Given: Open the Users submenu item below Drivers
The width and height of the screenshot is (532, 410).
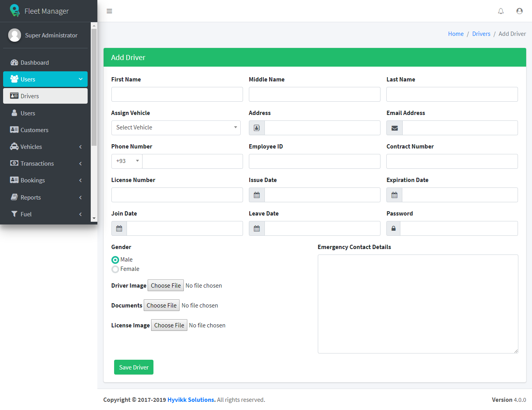Looking at the screenshot, I should (x=45, y=113).
